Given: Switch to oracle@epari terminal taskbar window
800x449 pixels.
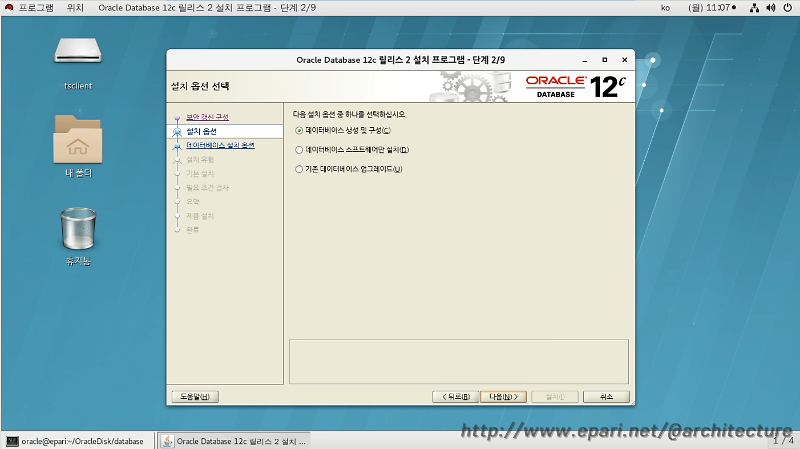Looking at the screenshot, I should click(x=77, y=441).
